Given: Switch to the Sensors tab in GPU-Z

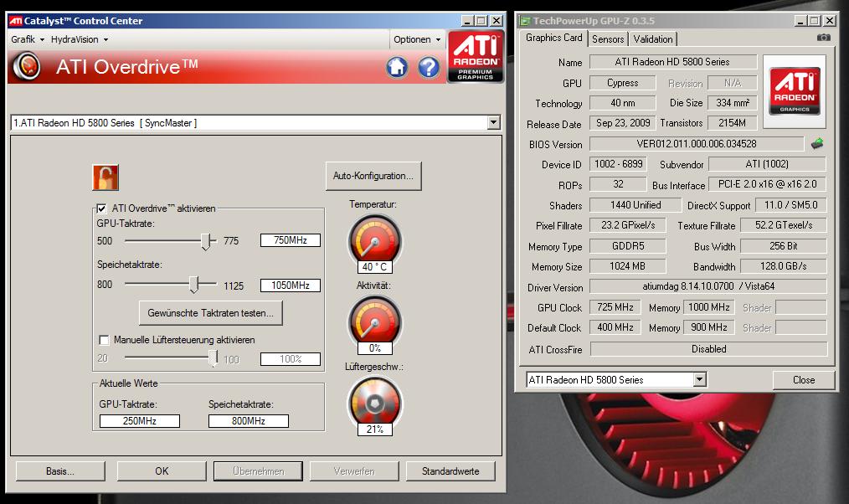Looking at the screenshot, I should (608, 39).
